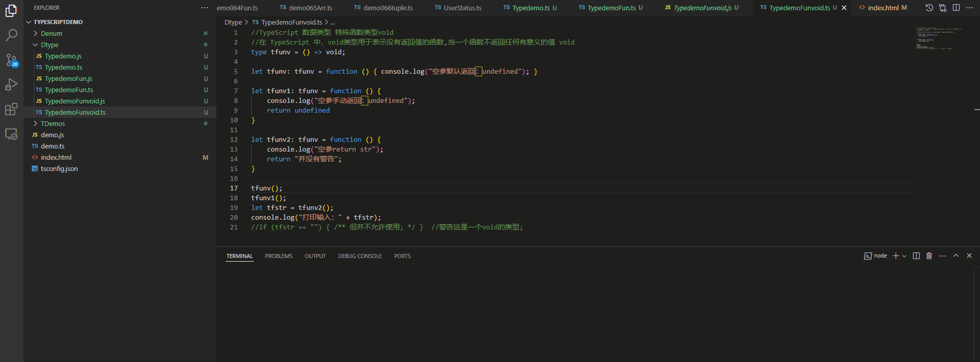Click Dtype in the breadcrumb path
Screen dimensions: 980x362
pos(233,22)
